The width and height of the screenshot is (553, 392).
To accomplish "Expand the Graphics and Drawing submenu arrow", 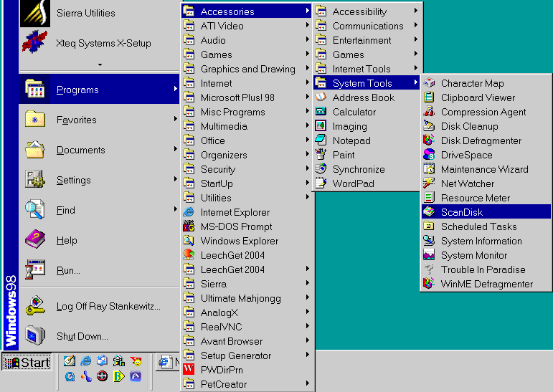I will click(308, 68).
